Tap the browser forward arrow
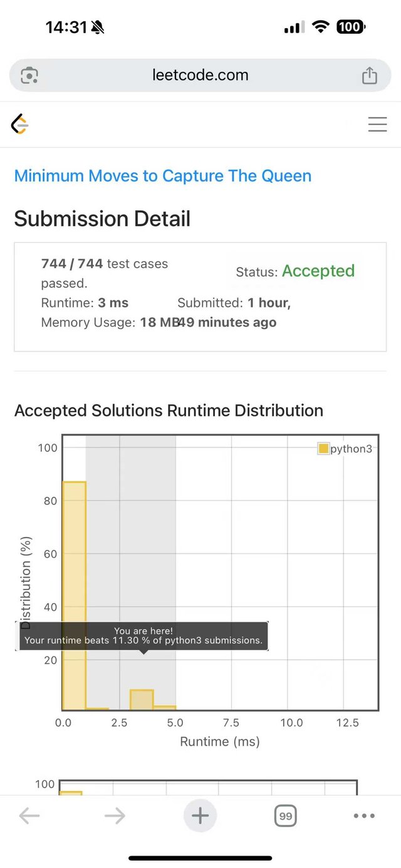The width and height of the screenshot is (401, 868). (x=115, y=815)
